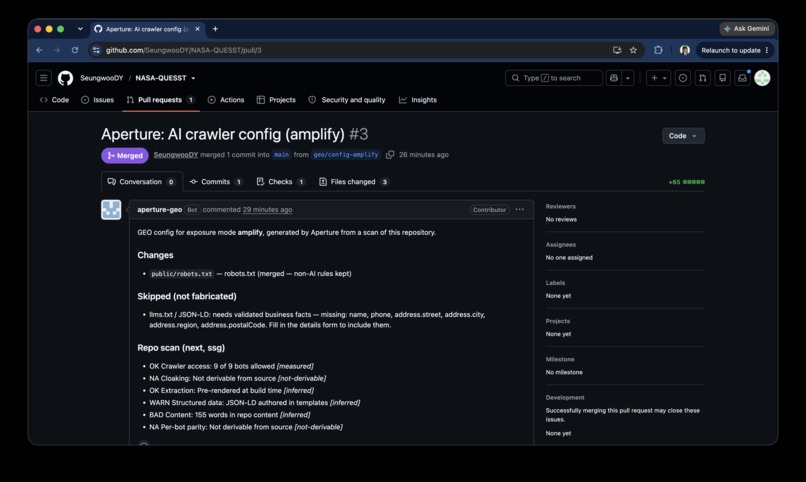Click the Reviewers sidebar heading
The width and height of the screenshot is (806, 482).
tap(561, 207)
